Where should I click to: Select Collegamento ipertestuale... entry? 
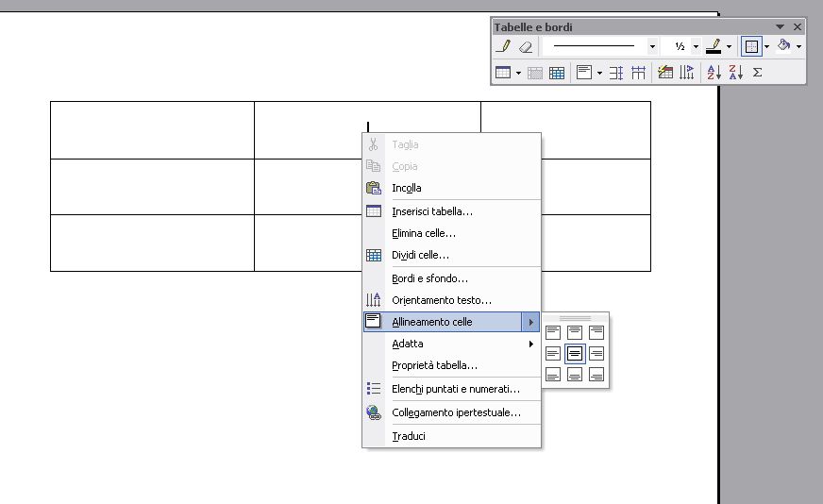pyautogui.click(x=451, y=412)
